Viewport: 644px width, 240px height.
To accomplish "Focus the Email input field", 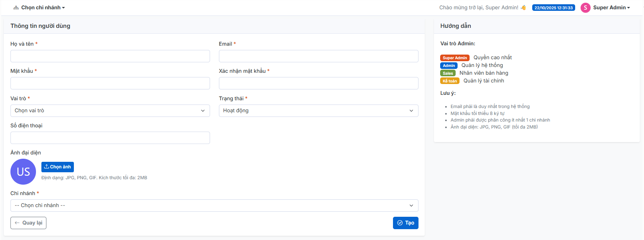I will 318,56.
